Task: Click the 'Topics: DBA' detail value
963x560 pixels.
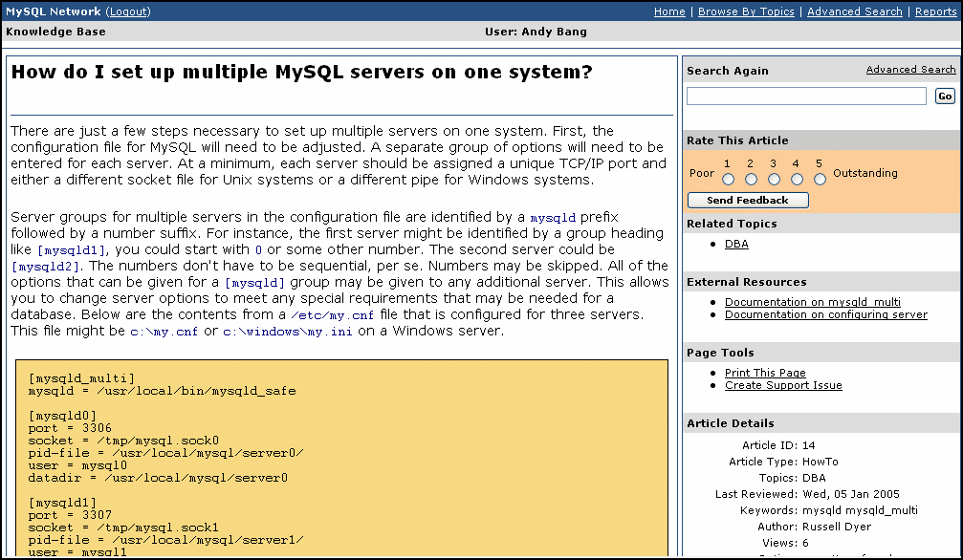Action: tap(792, 478)
